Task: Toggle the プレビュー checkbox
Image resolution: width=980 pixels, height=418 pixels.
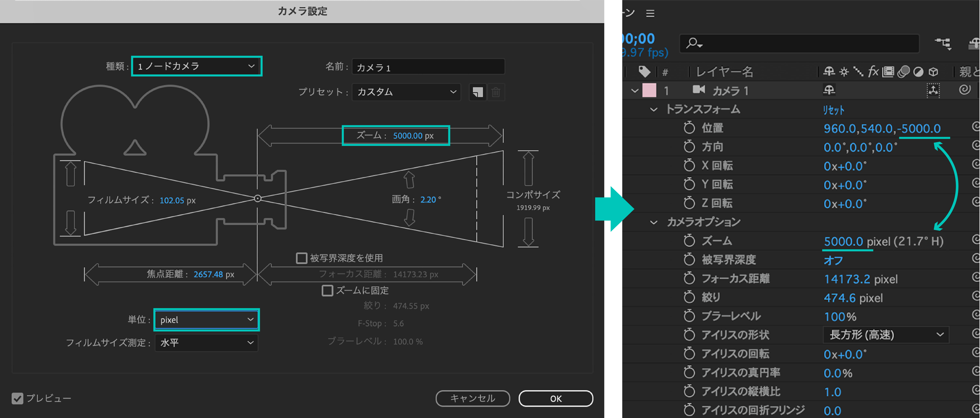Action: [17, 398]
